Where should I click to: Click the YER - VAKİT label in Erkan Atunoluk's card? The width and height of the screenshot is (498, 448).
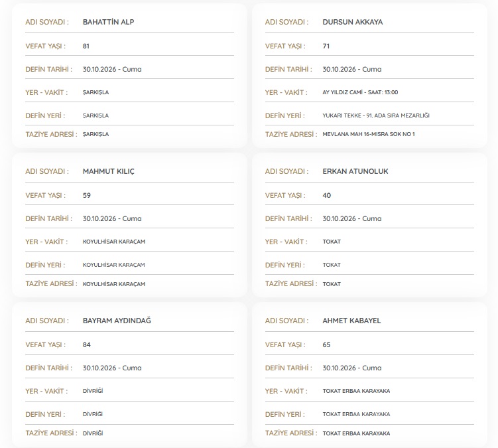pyautogui.click(x=286, y=242)
